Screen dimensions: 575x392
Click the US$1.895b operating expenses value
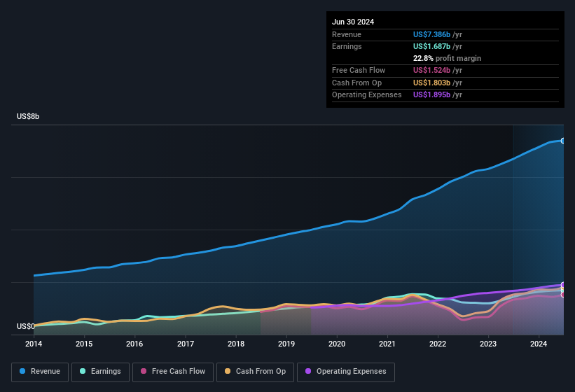[431, 95]
